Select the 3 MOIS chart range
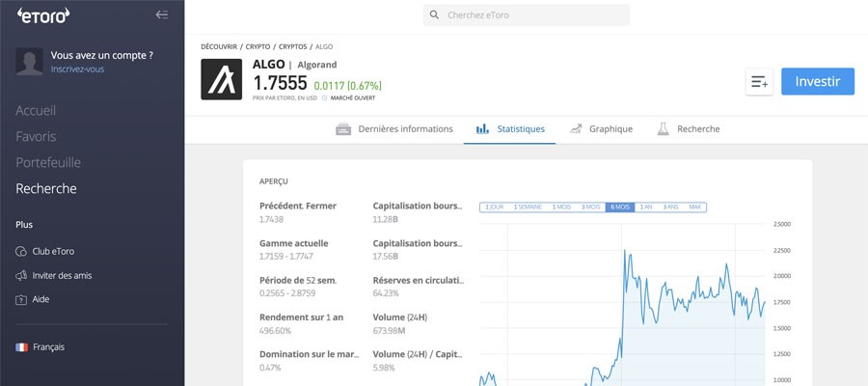 pyautogui.click(x=590, y=207)
